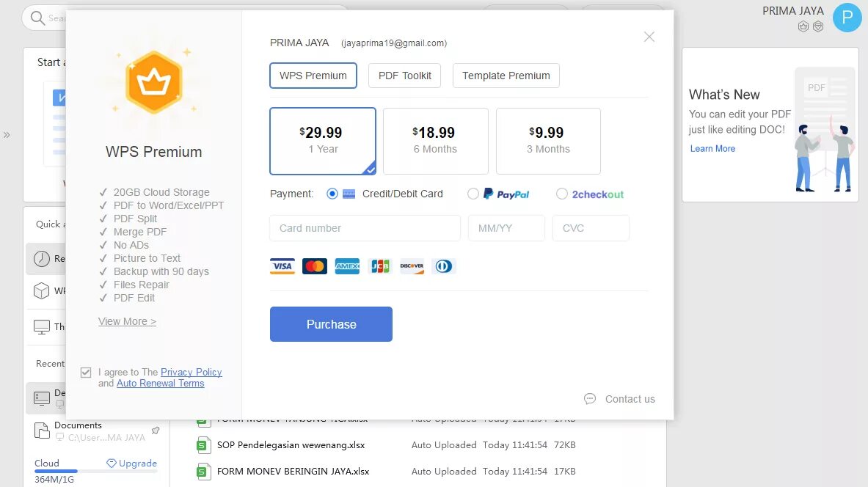
Task: Click the PayPal logo
Action: (506, 194)
